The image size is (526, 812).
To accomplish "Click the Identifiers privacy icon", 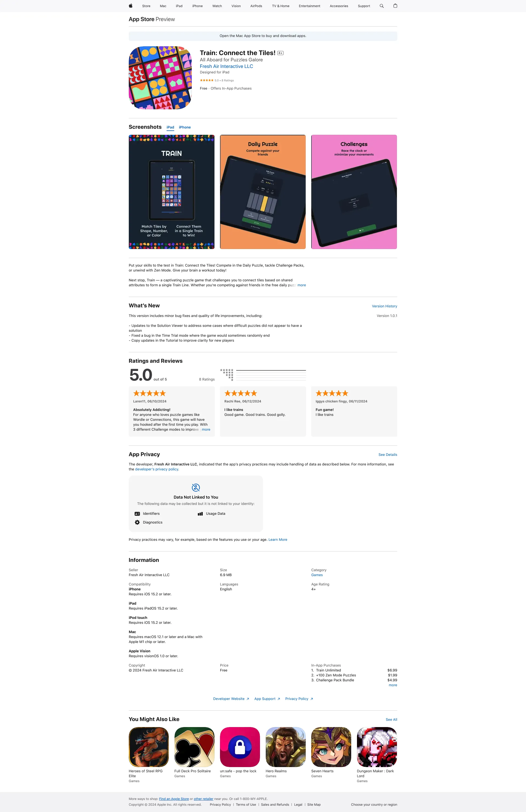I will [138, 513].
